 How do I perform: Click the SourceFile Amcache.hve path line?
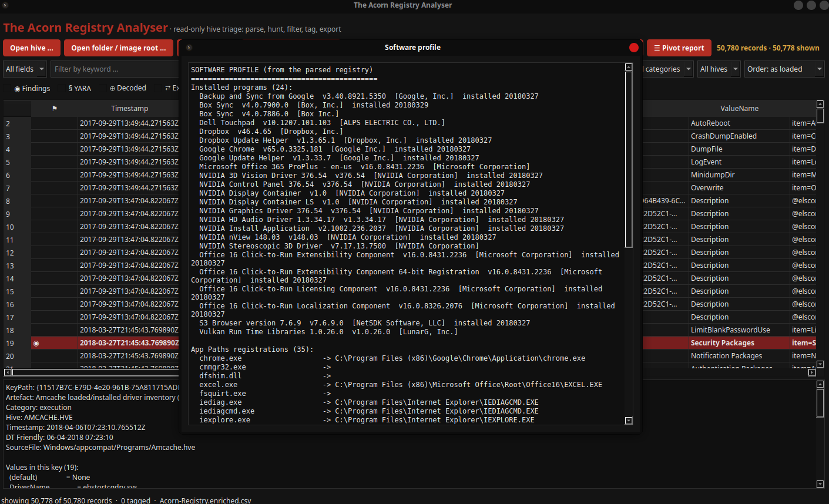pyautogui.click(x=100, y=448)
